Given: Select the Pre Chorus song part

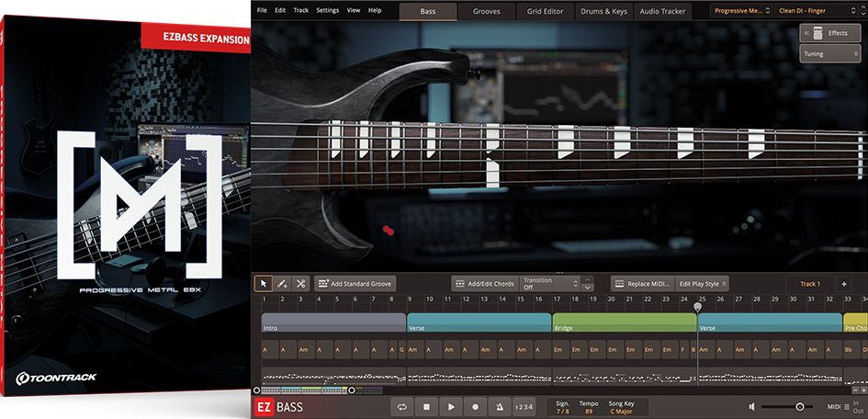Looking at the screenshot, I should pos(855,323).
